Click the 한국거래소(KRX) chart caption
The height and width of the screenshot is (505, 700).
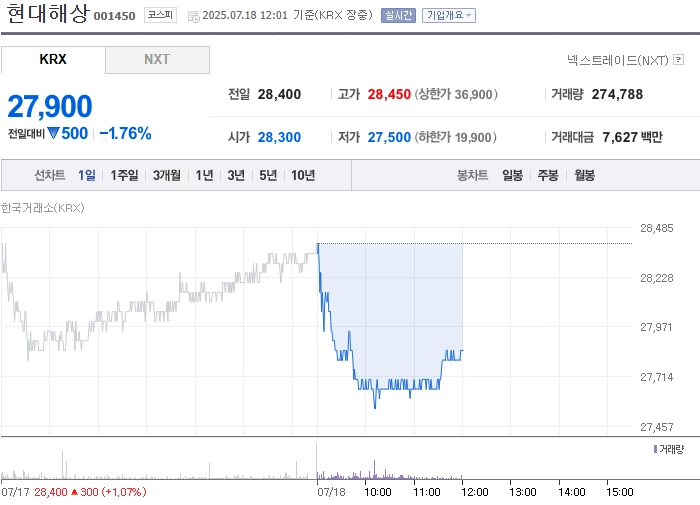pos(42,208)
